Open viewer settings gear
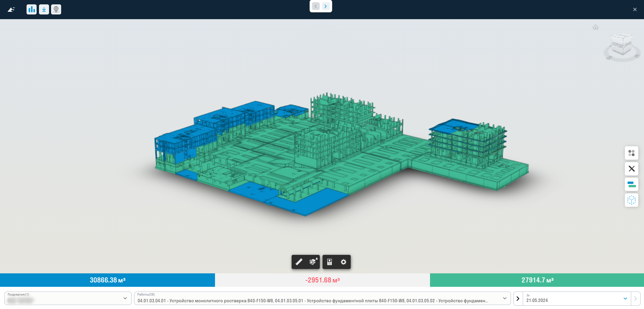The image size is (644, 309). click(343, 262)
